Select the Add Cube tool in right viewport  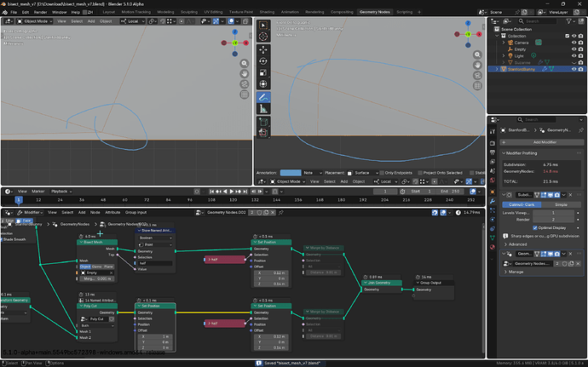263,123
